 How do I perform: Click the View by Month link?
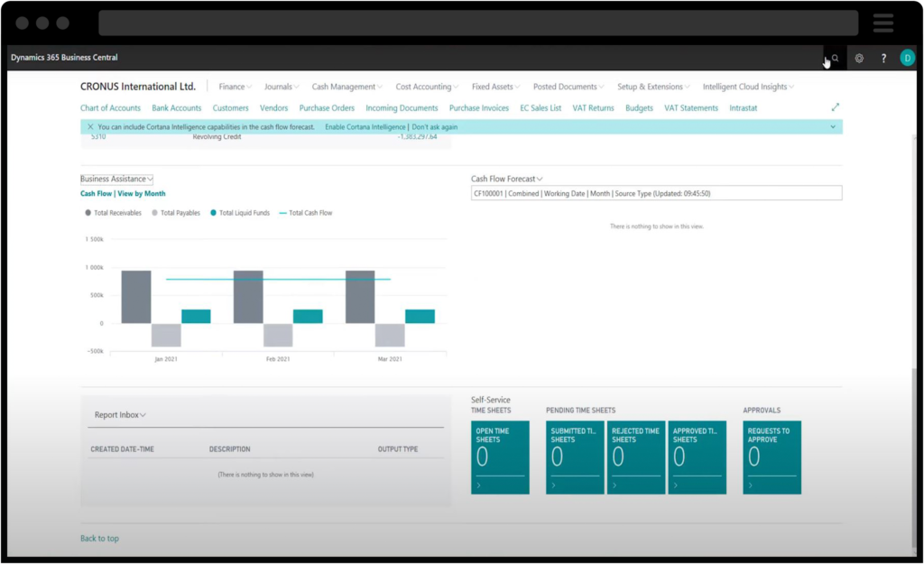pyautogui.click(x=142, y=193)
